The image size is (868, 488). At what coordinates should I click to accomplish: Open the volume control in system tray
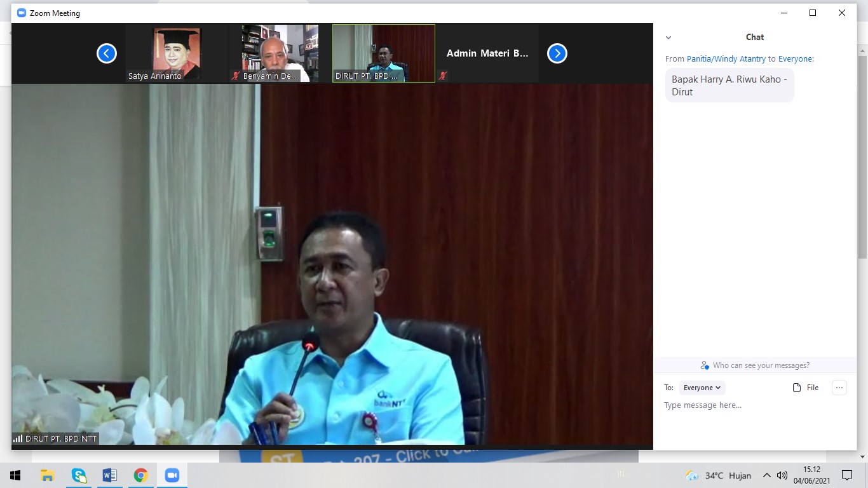point(782,475)
